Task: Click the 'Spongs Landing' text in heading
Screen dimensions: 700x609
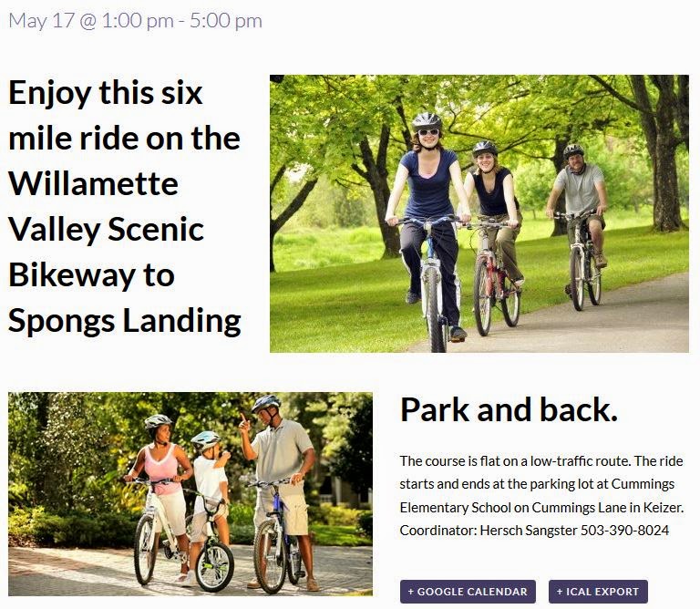Action: tap(125, 320)
